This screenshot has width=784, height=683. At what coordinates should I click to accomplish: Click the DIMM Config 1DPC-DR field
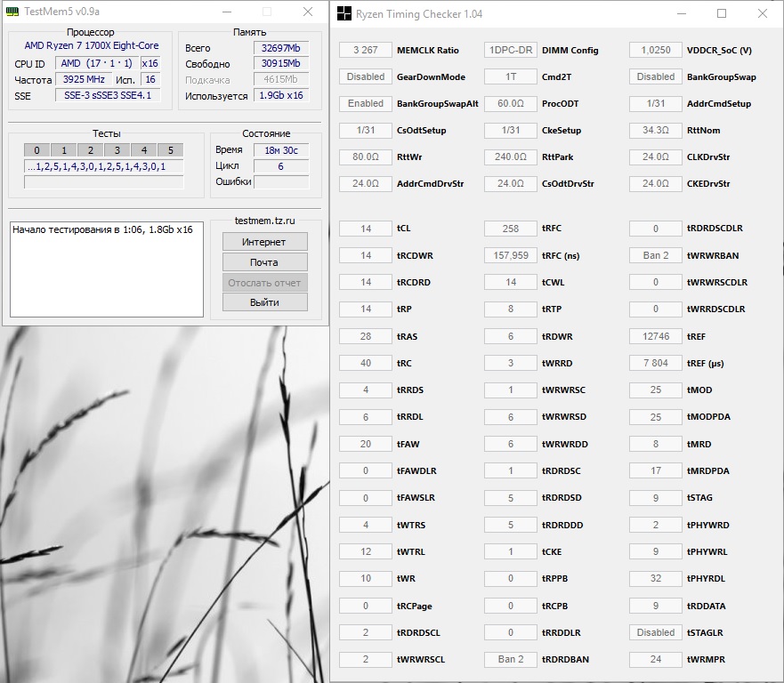click(511, 50)
